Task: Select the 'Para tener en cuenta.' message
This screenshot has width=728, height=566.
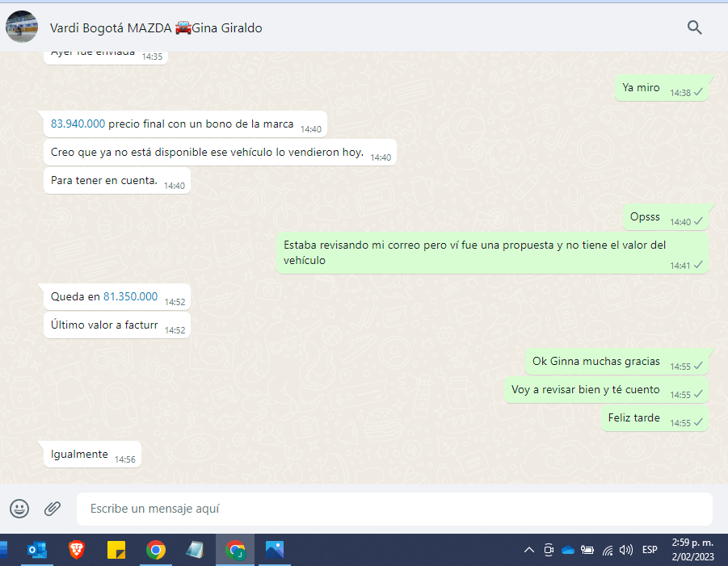Action: (117, 181)
